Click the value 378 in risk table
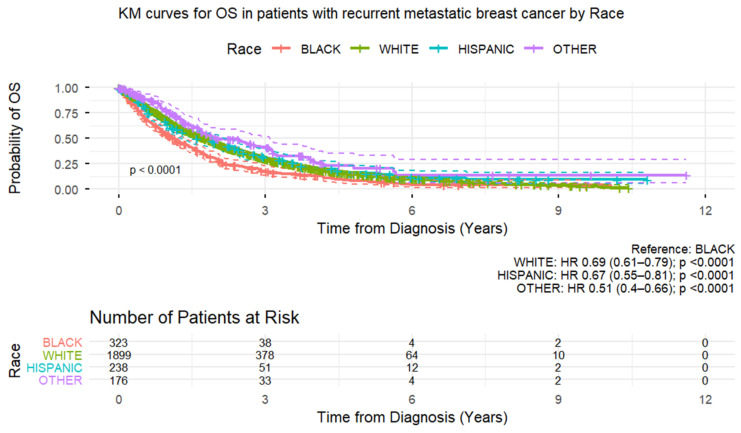Viewport: 741px width, 433px height. point(265,355)
